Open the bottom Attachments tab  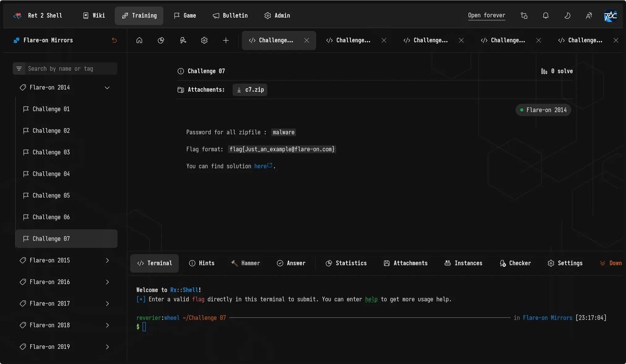[x=405, y=263]
